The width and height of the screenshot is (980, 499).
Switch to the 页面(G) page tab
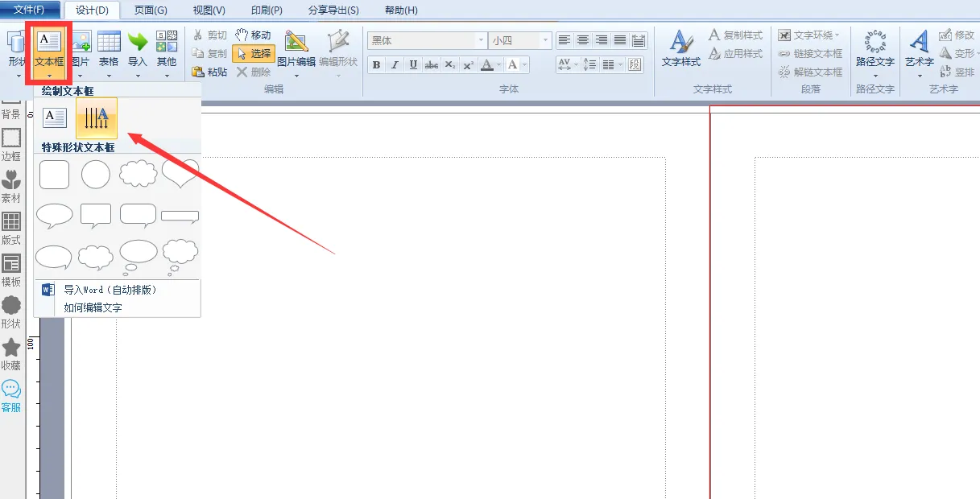click(x=151, y=10)
